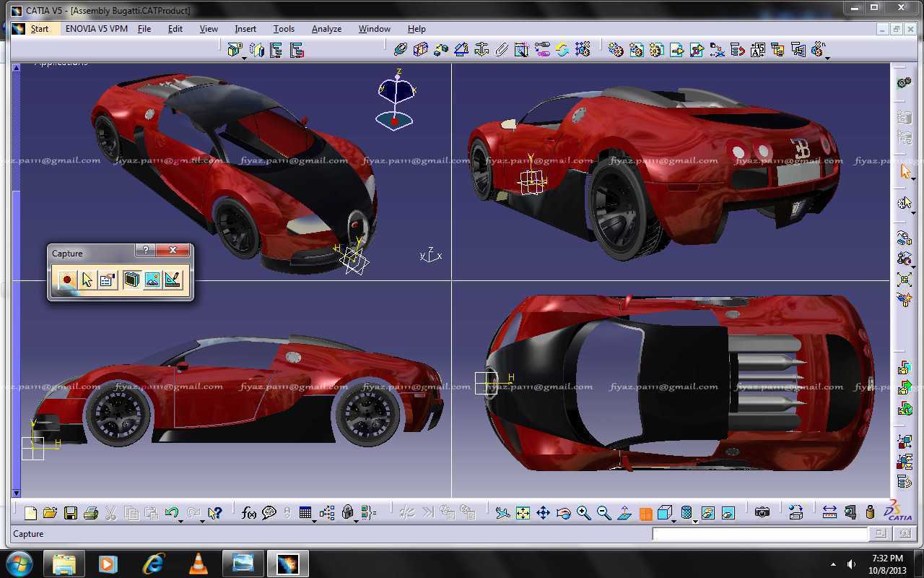Screen dimensions: 924x578
Task: Expand the Quick View dropdown arrow
Action: pyautogui.click(x=674, y=520)
